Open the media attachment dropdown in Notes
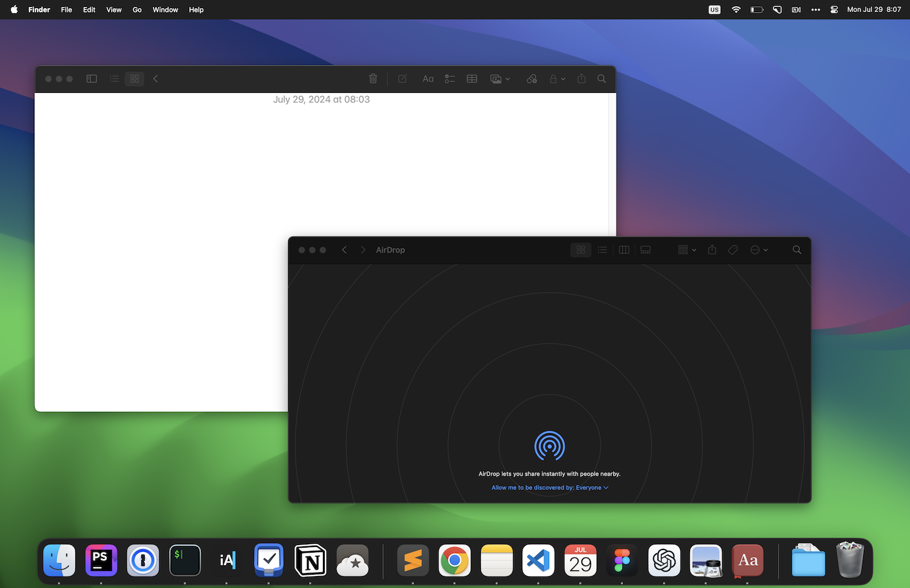Viewport: 910px width, 588px height. [x=500, y=79]
